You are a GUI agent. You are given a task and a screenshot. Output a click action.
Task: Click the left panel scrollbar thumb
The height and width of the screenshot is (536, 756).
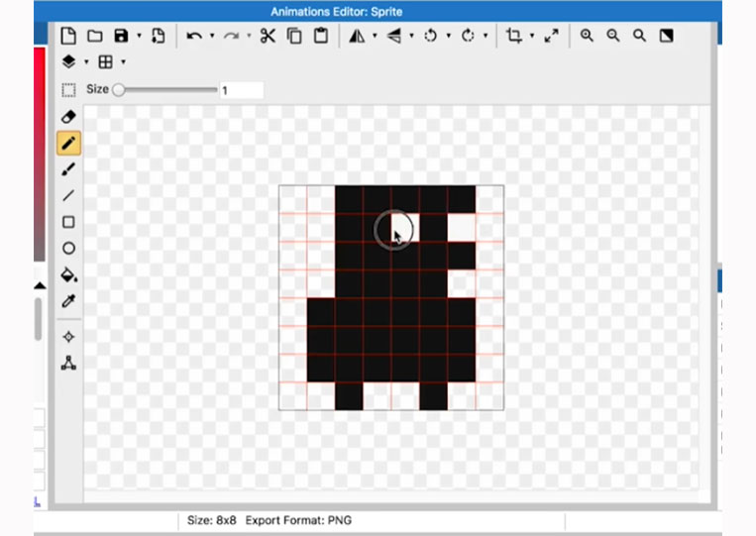(x=38, y=319)
